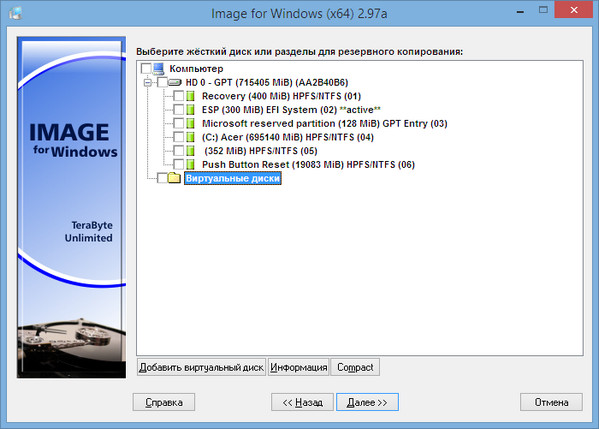Viewport: 599px width, 429px height.
Task: Check the HD 0 - GPT disk checkbox
Action: click(x=162, y=83)
